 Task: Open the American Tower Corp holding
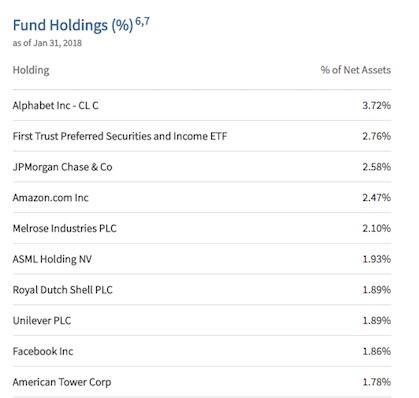pos(62,382)
